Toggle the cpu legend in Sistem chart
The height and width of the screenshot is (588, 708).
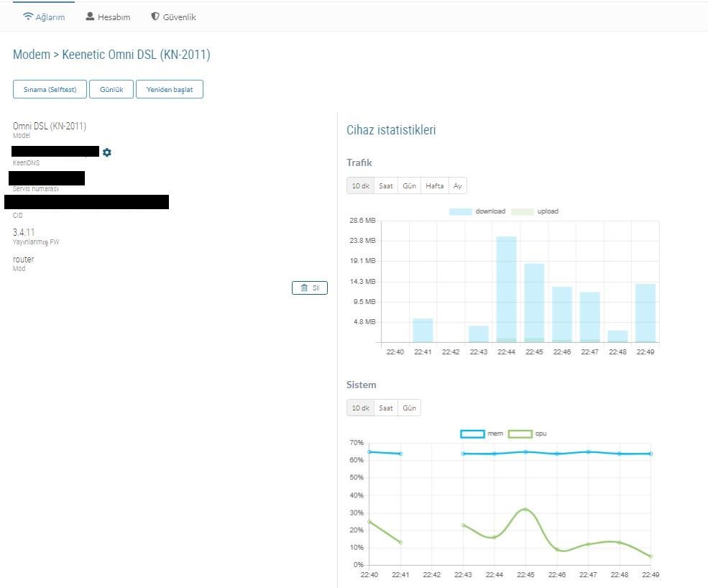528,433
